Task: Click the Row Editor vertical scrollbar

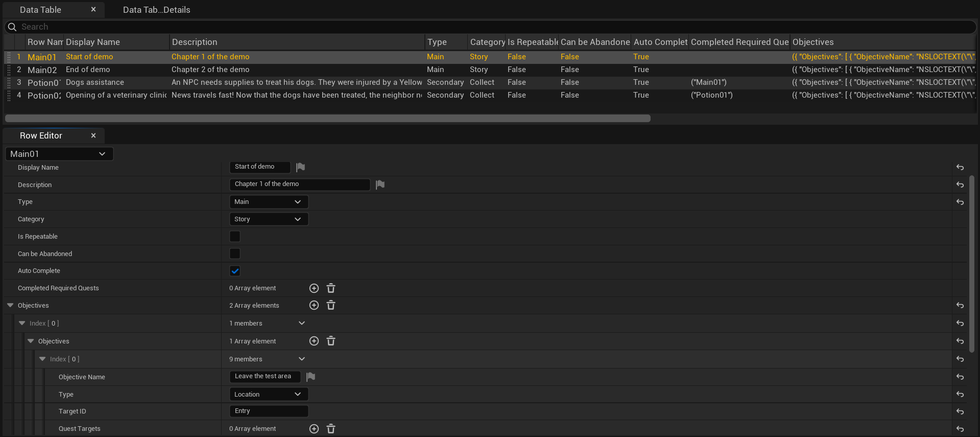Action: [x=972, y=264]
